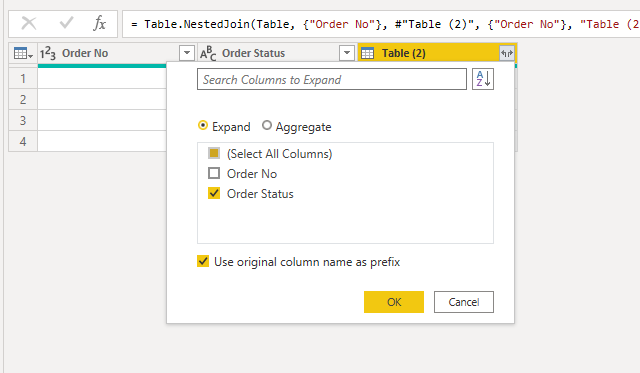
Task: Open the fx function icon in the formula bar
Action: point(99,23)
